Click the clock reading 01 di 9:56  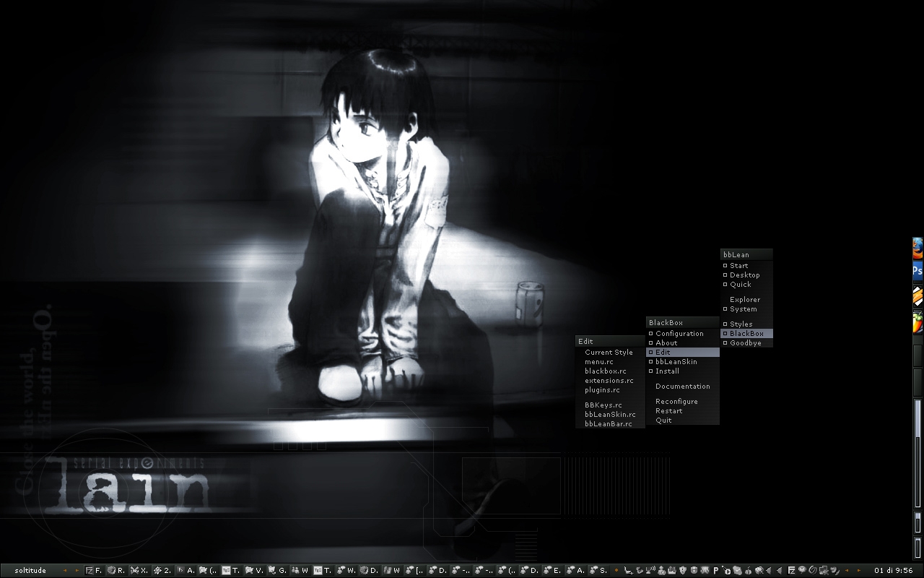pyautogui.click(x=893, y=570)
